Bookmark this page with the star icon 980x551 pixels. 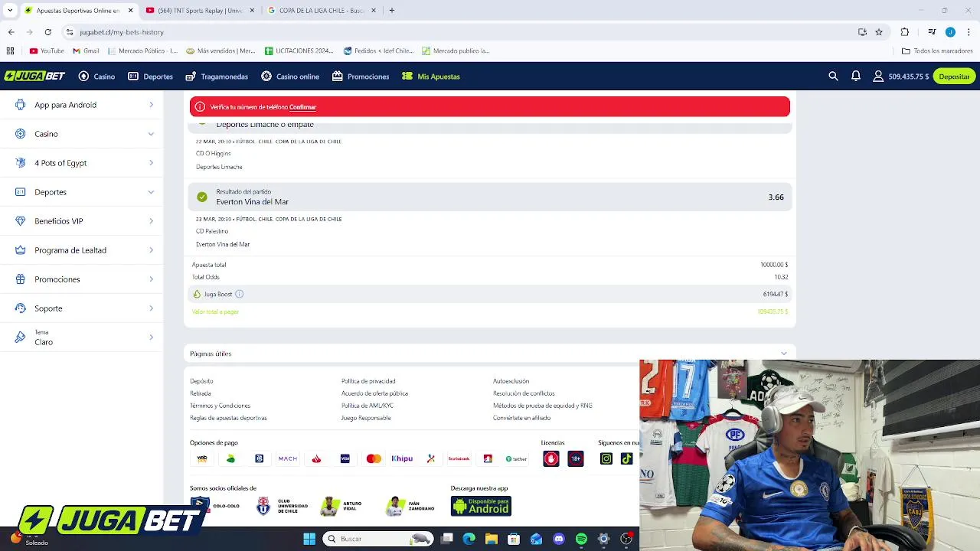click(x=879, y=32)
